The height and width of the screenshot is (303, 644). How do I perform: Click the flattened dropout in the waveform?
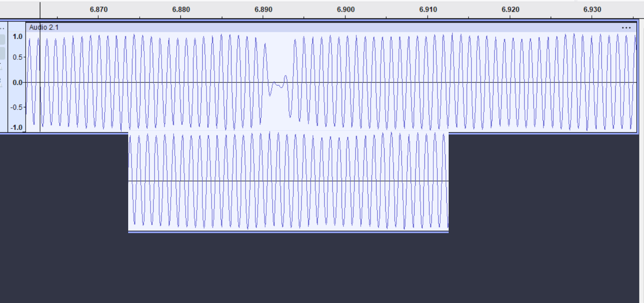278,84
